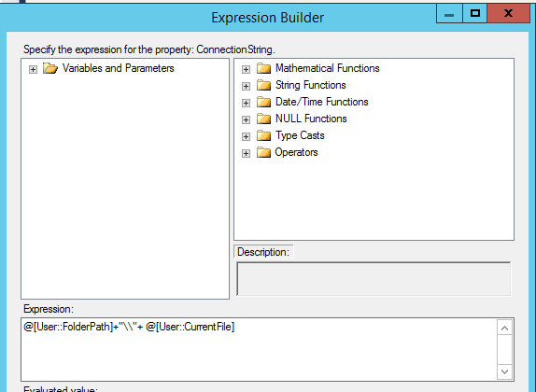
Task: Click the Operators folder icon
Action: point(263,152)
